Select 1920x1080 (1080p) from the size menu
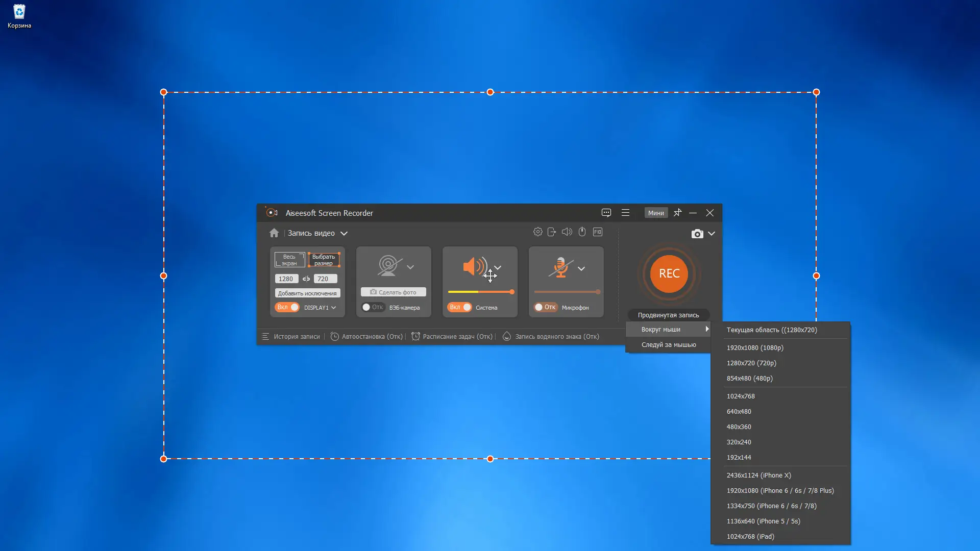 pos(755,348)
